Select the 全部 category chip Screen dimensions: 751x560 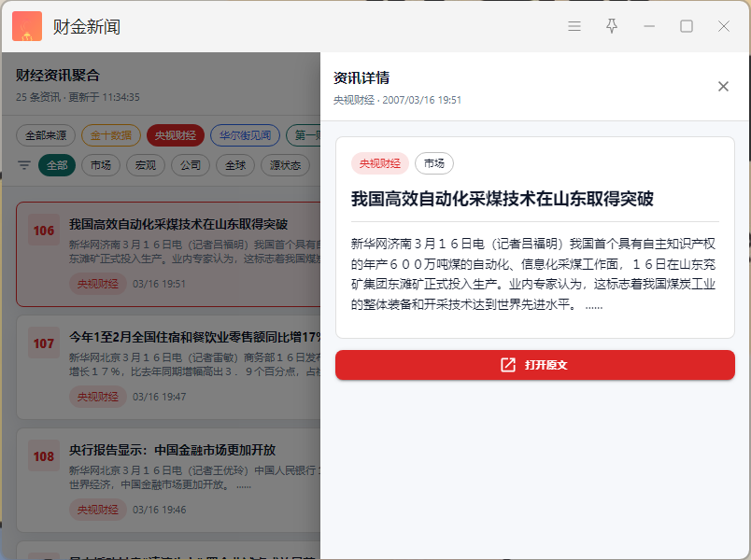[x=57, y=165]
